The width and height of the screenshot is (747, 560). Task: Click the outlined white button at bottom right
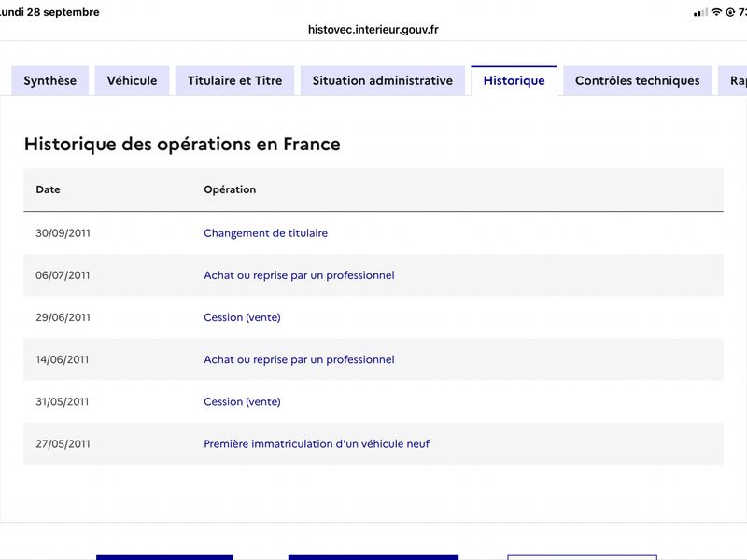[x=582, y=557]
